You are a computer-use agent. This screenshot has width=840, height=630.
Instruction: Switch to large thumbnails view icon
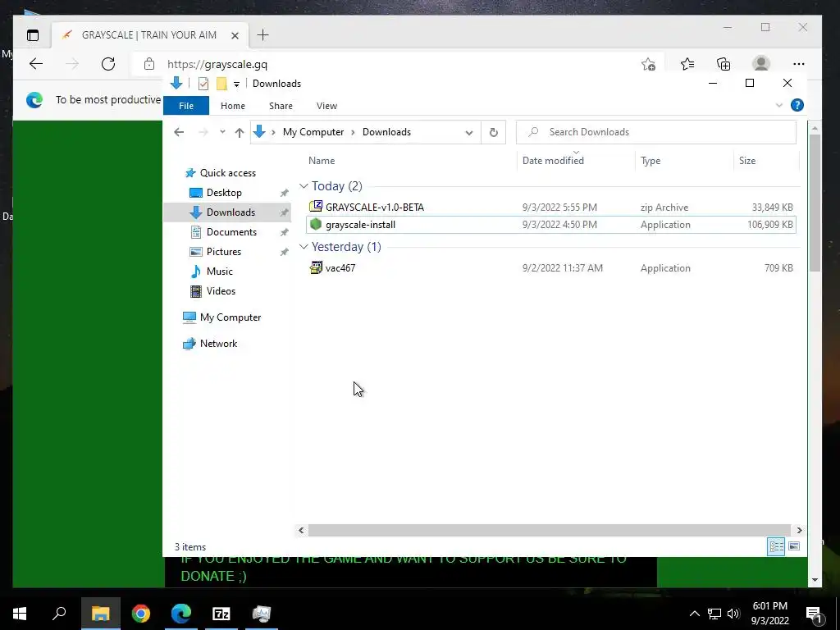click(794, 546)
